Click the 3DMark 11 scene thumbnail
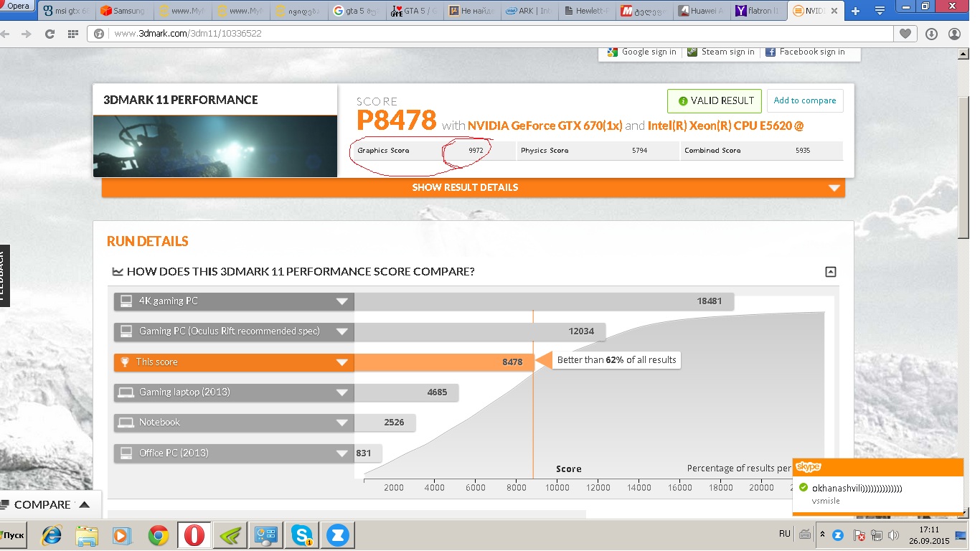The height and width of the screenshot is (551, 980). click(215, 146)
